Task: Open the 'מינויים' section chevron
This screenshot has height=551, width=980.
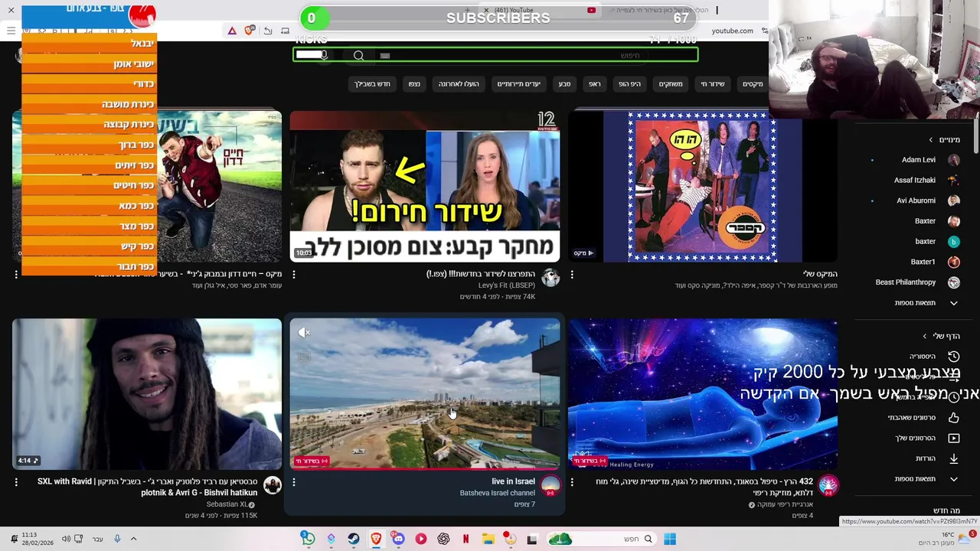Action: click(x=931, y=140)
